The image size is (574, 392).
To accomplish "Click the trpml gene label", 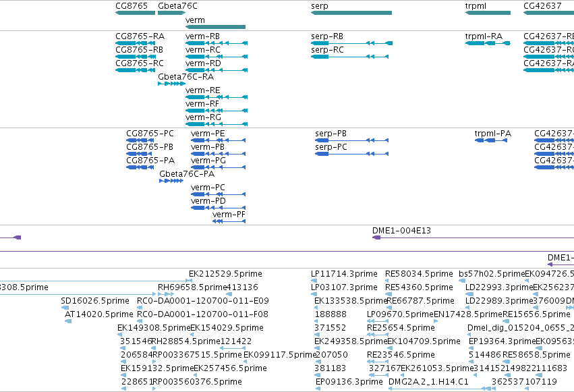I will (x=476, y=6).
